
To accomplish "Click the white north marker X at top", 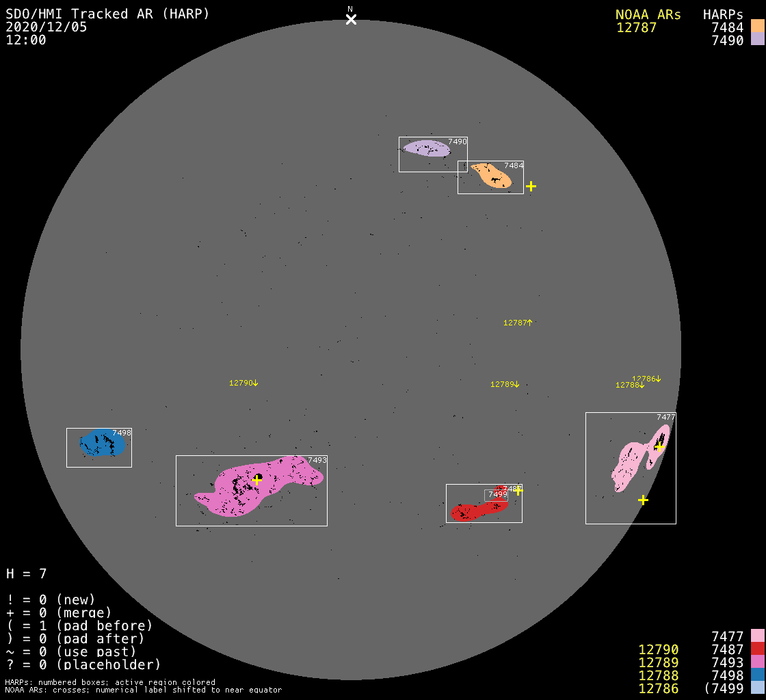I will point(351,19).
